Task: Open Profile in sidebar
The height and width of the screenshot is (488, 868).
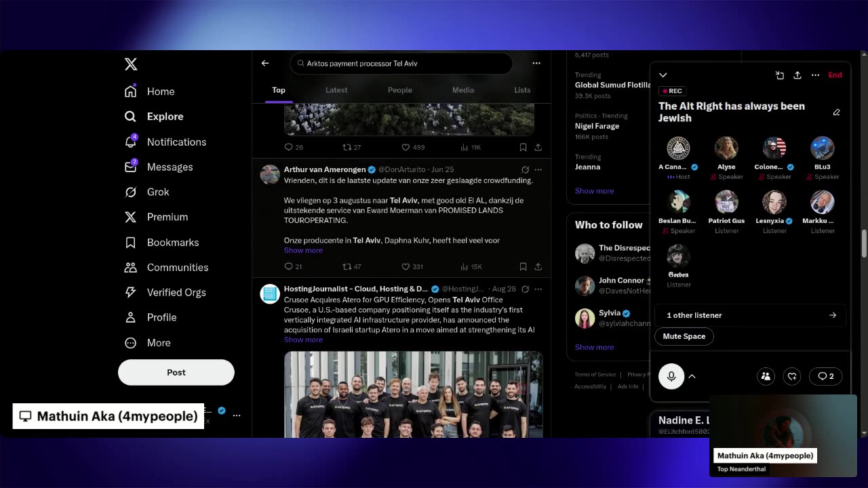Action: click(151, 317)
